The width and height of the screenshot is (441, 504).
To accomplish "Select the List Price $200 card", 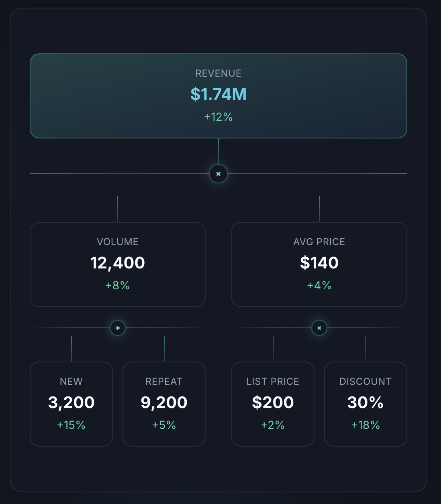I will tap(273, 404).
